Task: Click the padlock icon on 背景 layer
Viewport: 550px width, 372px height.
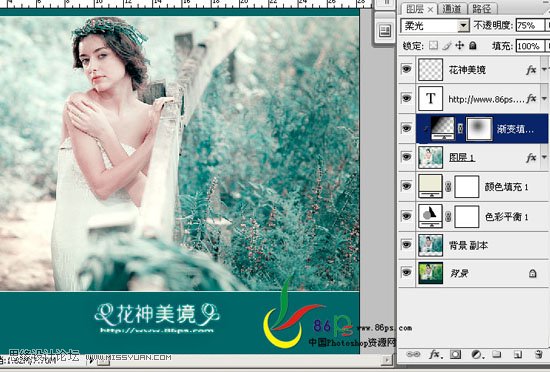Action: point(532,273)
